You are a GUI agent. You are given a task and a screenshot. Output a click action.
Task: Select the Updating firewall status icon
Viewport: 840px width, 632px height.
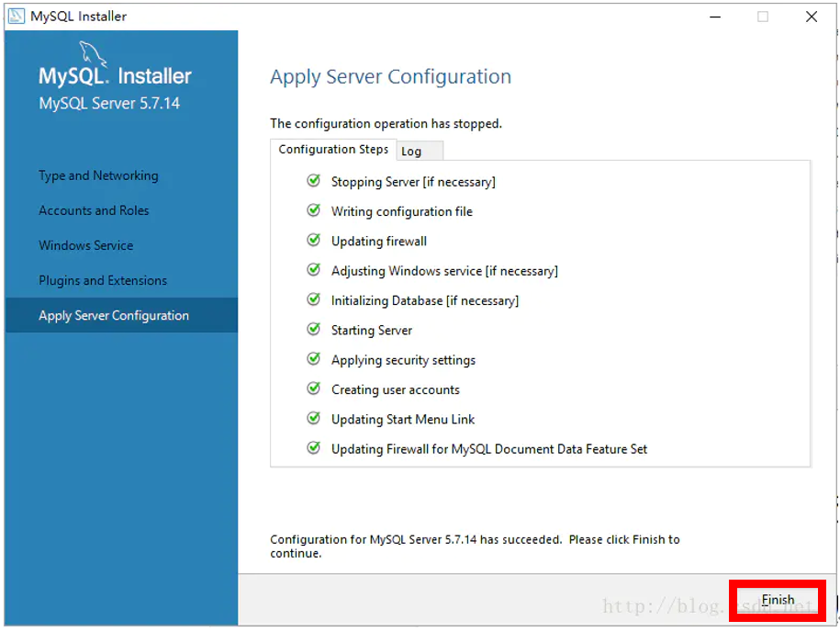coord(313,241)
